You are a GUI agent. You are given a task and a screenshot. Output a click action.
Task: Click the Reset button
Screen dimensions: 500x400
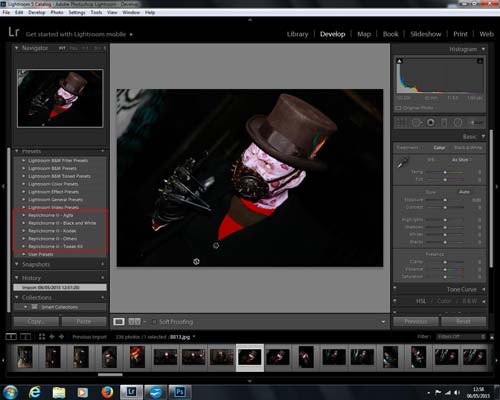(464, 322)
